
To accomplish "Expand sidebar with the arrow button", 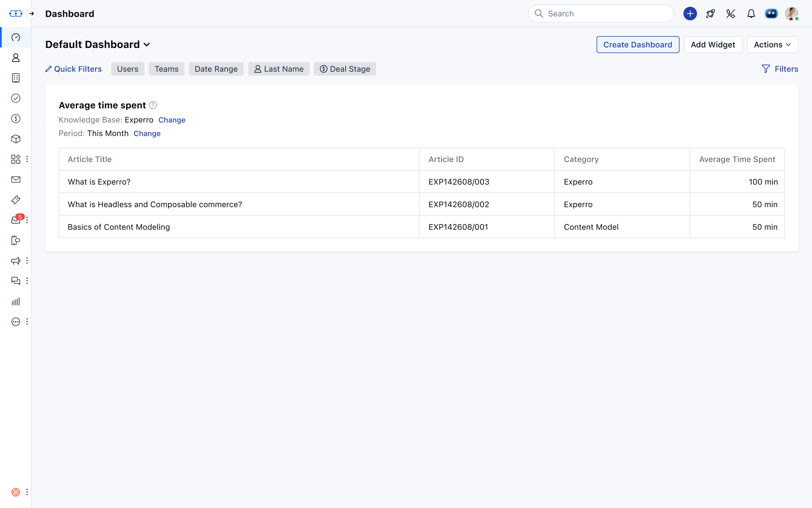I will [32, 14].
